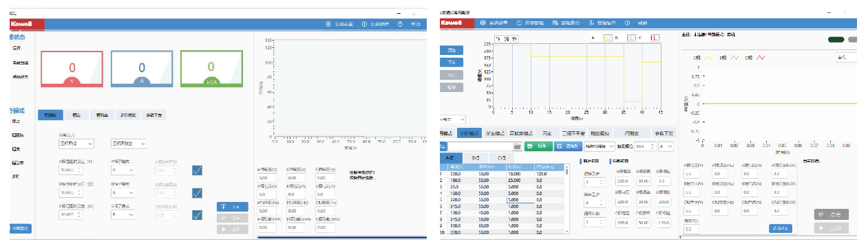Select the first blue tab under the gauges
Screen dimensions: 868x248
(50, 115)
